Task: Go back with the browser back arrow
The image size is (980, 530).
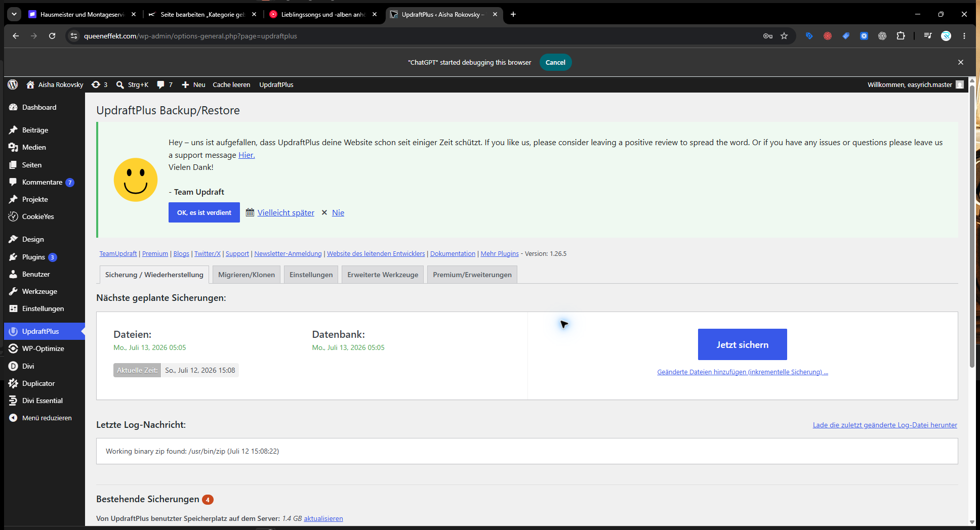Action: click(x=16, y=36)
